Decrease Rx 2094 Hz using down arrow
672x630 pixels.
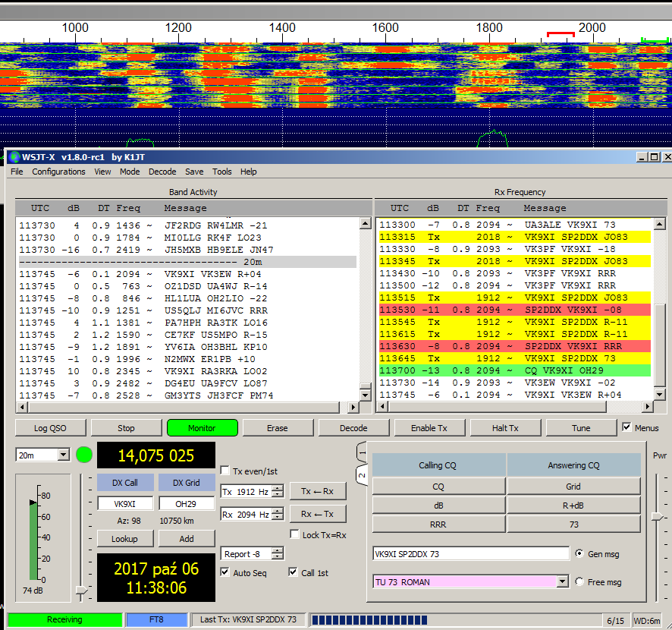tap(278, 518)
